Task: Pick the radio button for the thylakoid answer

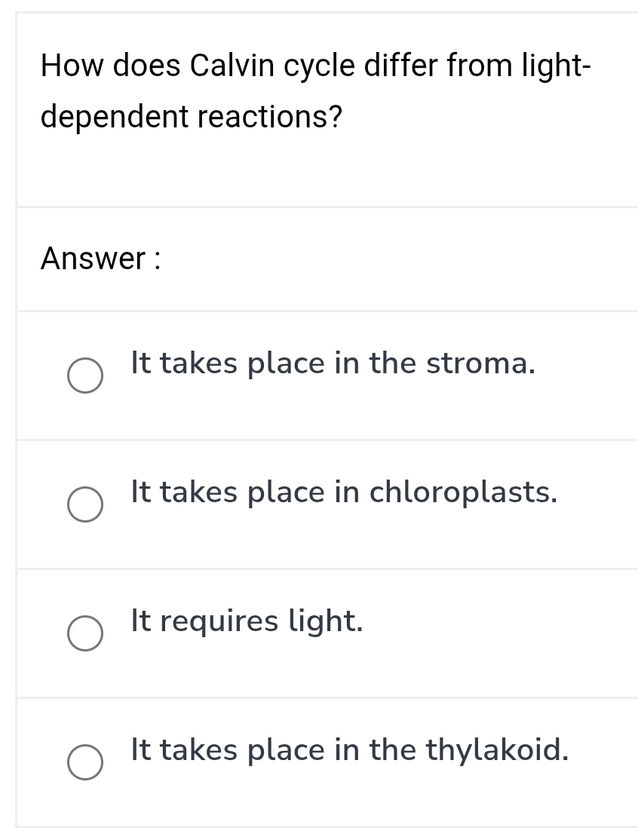Action: coord(85,762)
